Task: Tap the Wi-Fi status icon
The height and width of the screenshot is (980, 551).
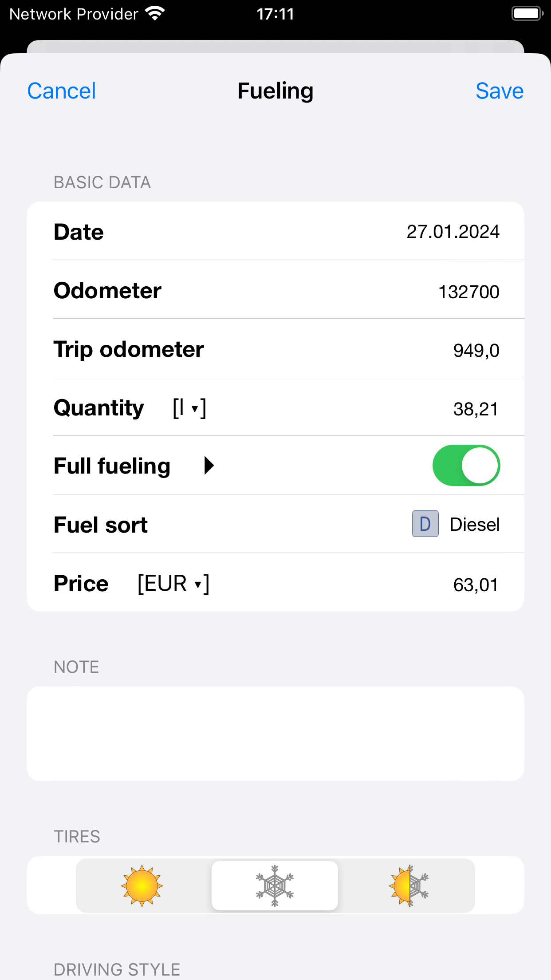Action: click(x=155, y=14)
